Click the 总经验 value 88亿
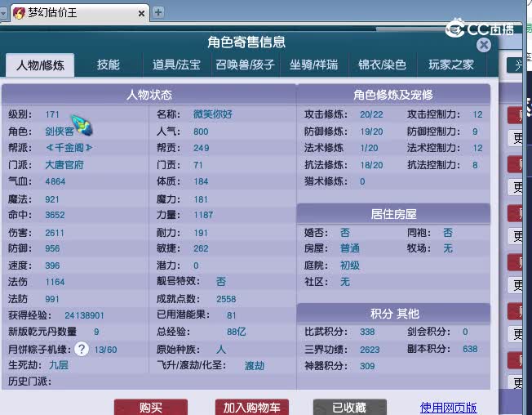532x415 pixels. point(236,332)
